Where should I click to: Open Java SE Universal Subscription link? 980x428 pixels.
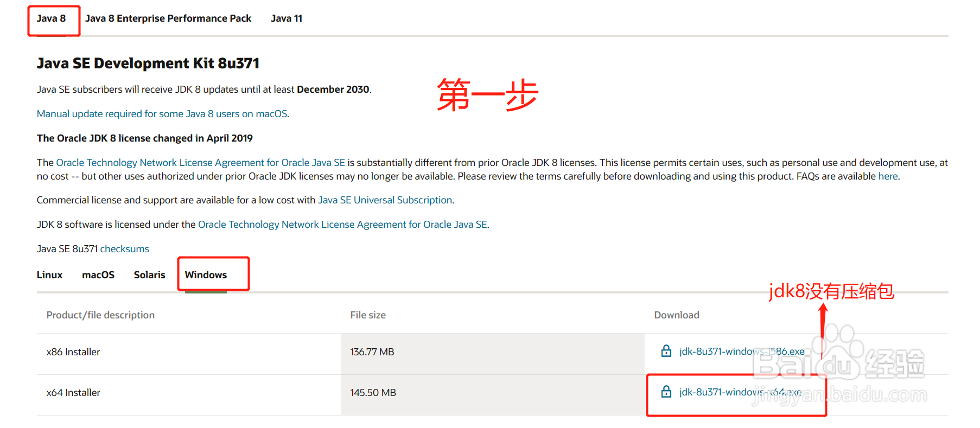[x=385, y=200]
